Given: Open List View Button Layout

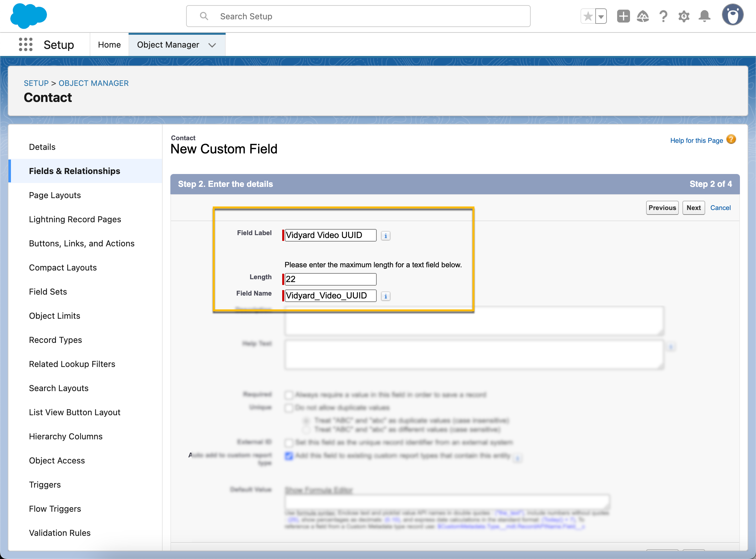Looking at the screenshot, I should tap(85, 412).
